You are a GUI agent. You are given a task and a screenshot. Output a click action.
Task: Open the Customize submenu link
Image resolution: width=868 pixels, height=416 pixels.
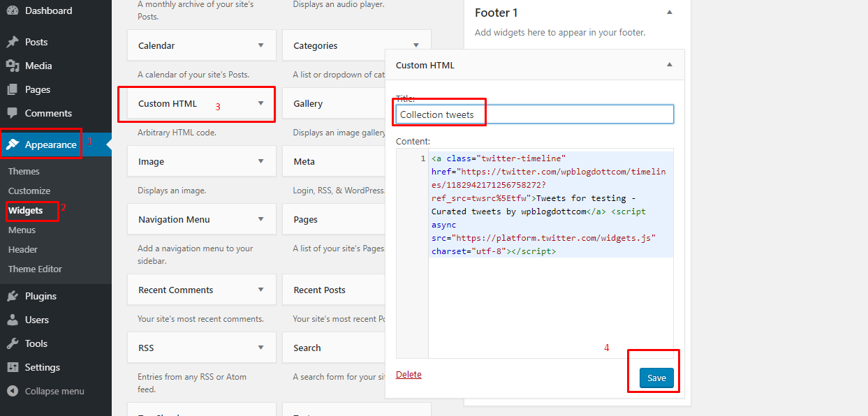[x=29, y=191]
